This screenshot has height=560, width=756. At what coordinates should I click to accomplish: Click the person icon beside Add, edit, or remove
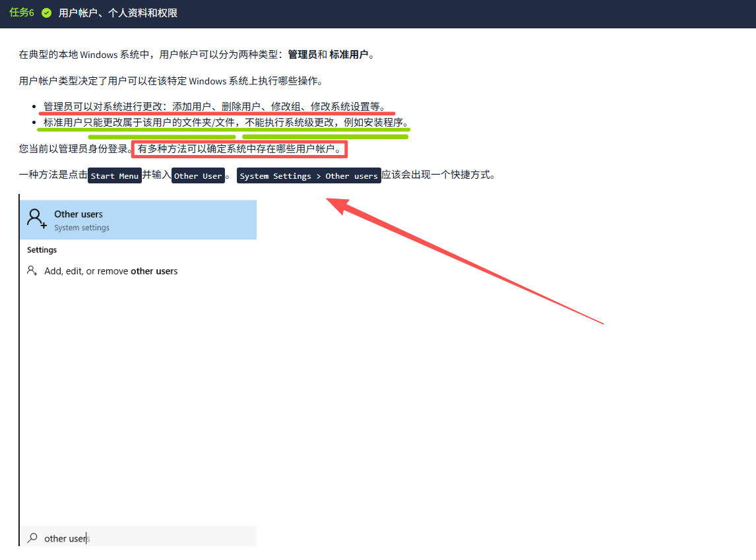coord(32,271)
